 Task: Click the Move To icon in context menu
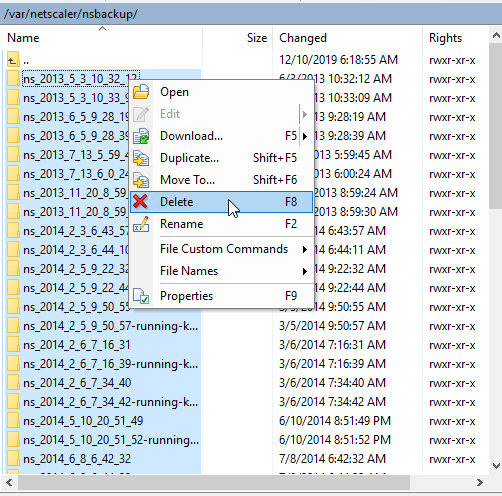pyautogui.click(x=141, y=180)
